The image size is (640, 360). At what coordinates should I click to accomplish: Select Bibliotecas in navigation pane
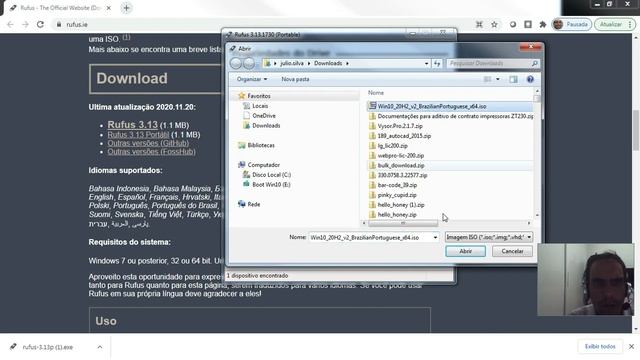point(261,145)
